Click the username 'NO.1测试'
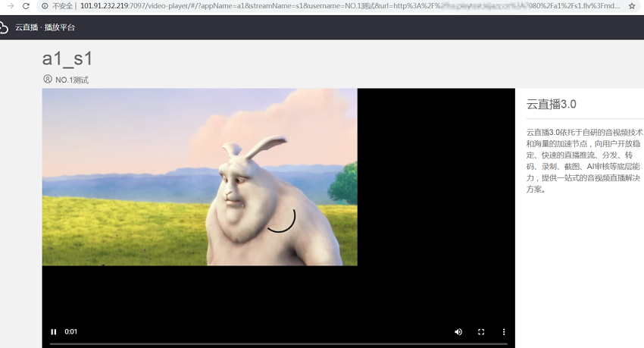The height and width of the screenshot is (348, 644). click(72, 80)
